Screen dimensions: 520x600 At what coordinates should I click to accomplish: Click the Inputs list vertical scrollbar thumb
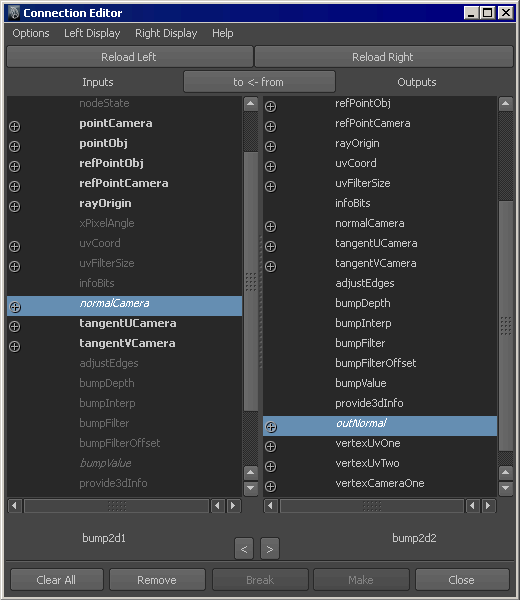pyautogui.click(x=251, y=281)
